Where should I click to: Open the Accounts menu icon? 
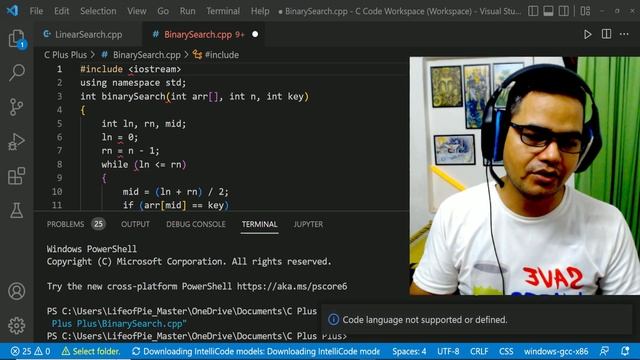[17, 291]
